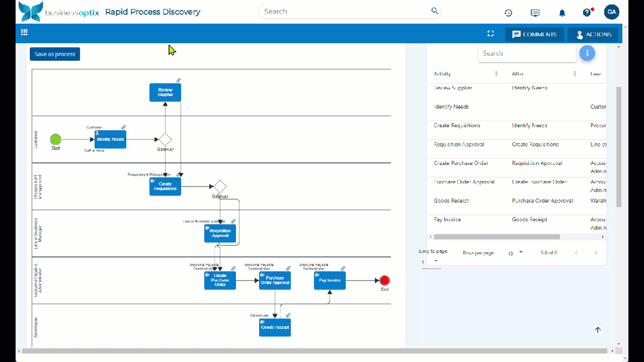
Task: Click attachment icon above Review Supplier
Action: pos(179,80)
